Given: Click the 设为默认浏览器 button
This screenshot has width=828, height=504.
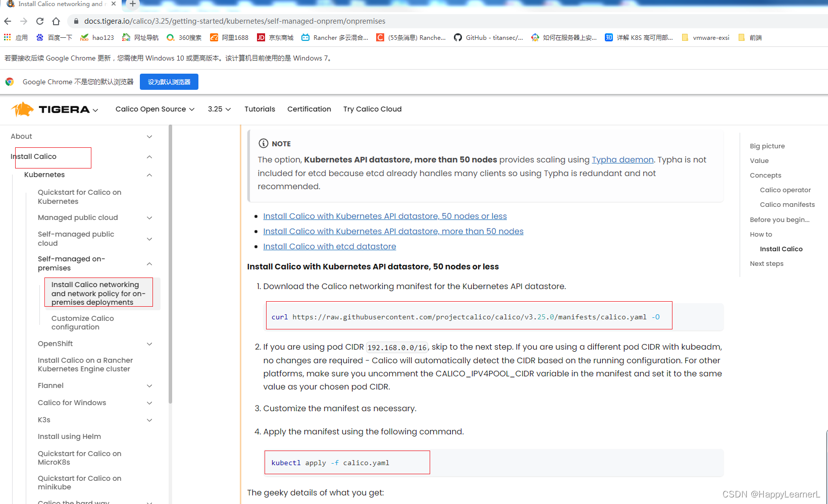Looking at the screenshot, I should coord(169,82).
